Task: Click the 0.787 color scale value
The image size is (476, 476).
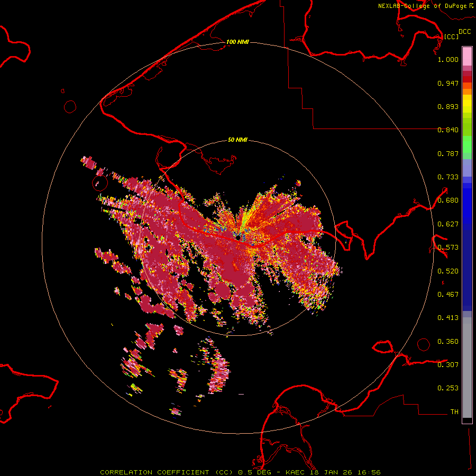Action: pyautogui.click(x=448, y=153)
